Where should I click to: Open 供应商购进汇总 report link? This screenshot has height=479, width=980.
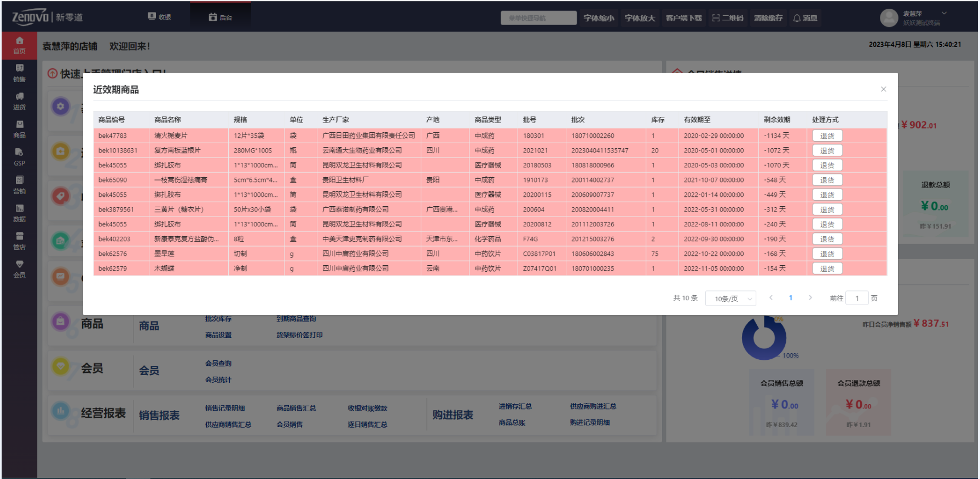593,407
